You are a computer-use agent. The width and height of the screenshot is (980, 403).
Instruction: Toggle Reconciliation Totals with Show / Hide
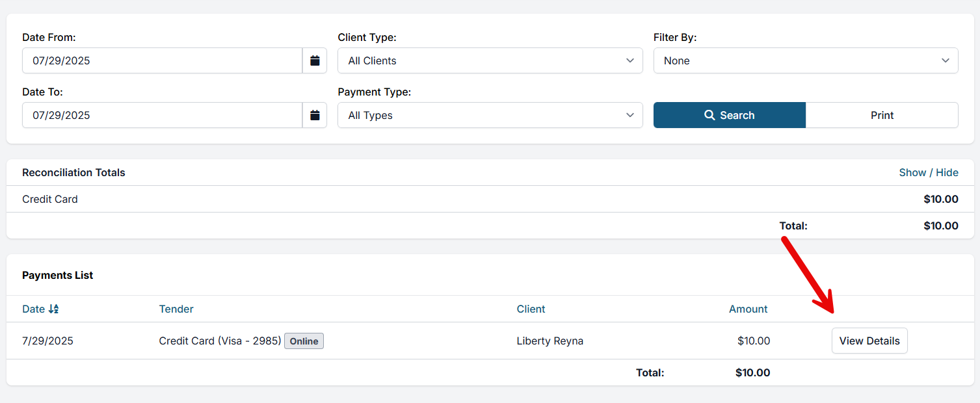click(x=928, y=172)
